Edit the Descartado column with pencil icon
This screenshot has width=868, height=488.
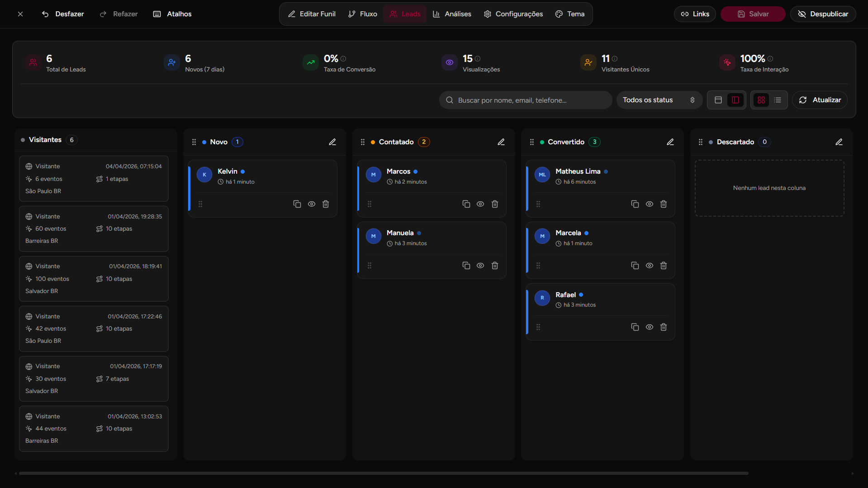tap(839, 142)
